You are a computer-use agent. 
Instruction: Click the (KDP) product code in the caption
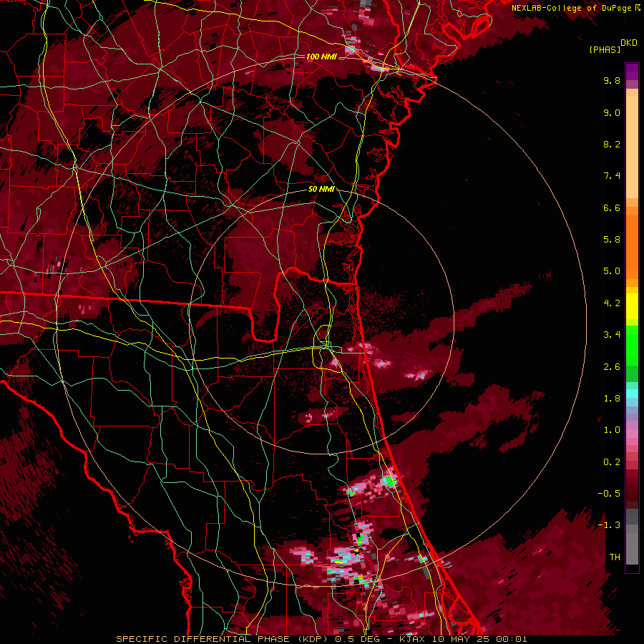313,639
